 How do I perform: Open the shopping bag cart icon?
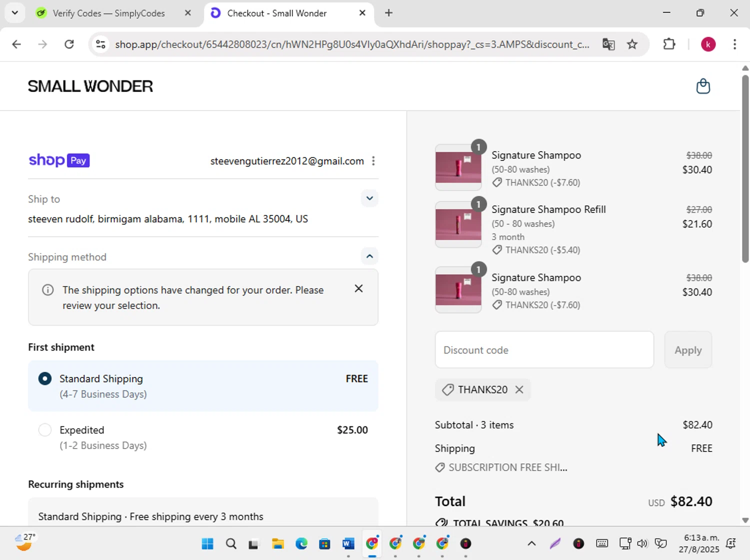[703, 86]
